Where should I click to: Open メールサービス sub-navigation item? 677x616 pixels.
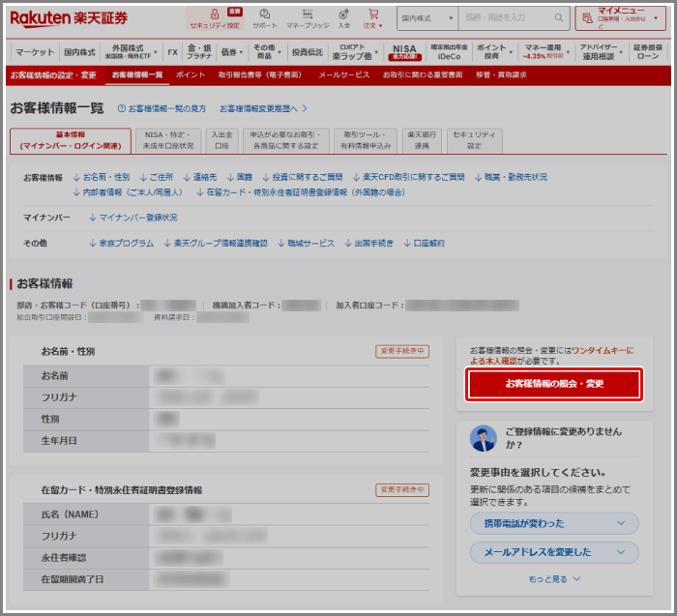tap(344, 75)
